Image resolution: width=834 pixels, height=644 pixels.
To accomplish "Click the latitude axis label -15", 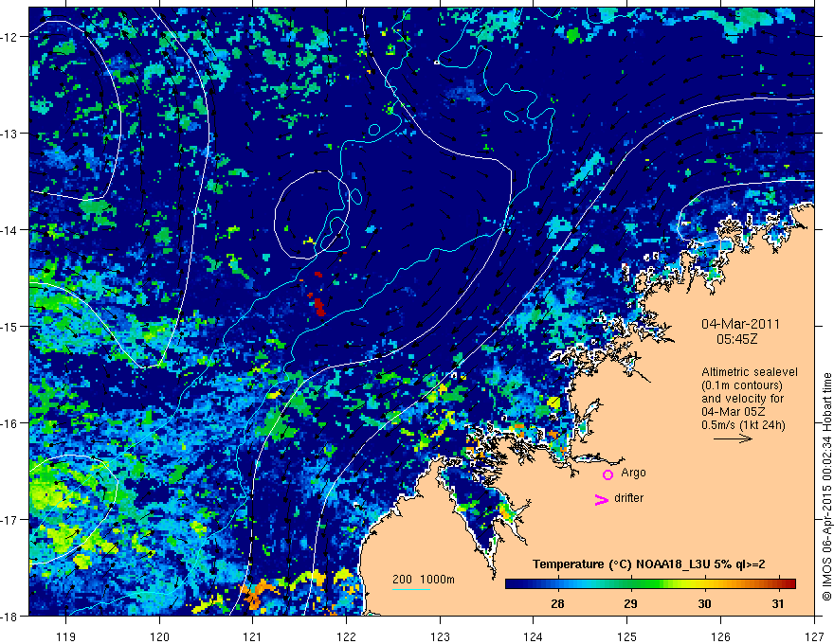I will click(x=10, y=326).
